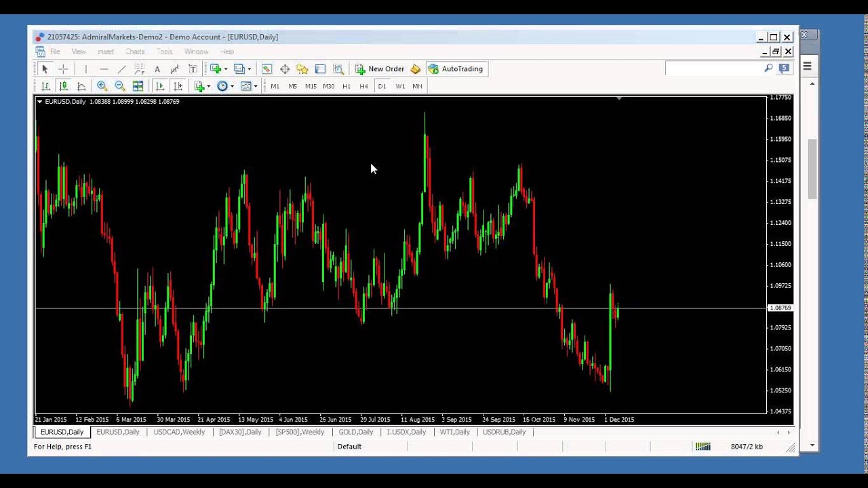Select the D1 timeframe
This screenshot has width=868, height=488.
point(382,86)
